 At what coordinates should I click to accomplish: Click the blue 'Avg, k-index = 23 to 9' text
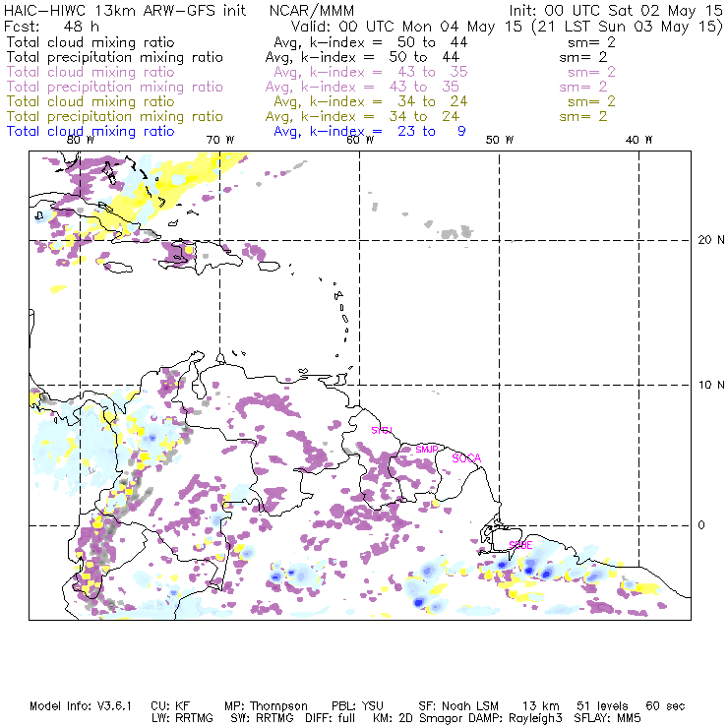[370, 132]
